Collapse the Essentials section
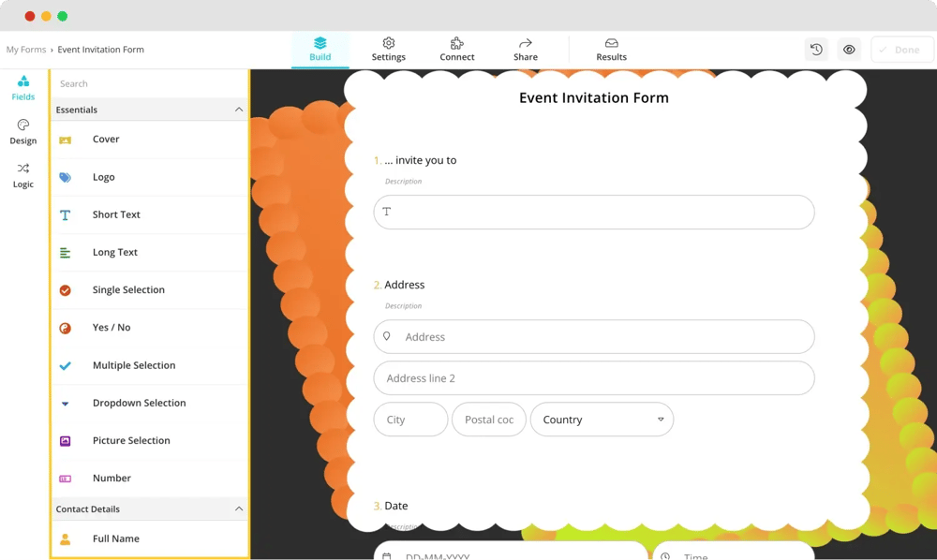 238,110
